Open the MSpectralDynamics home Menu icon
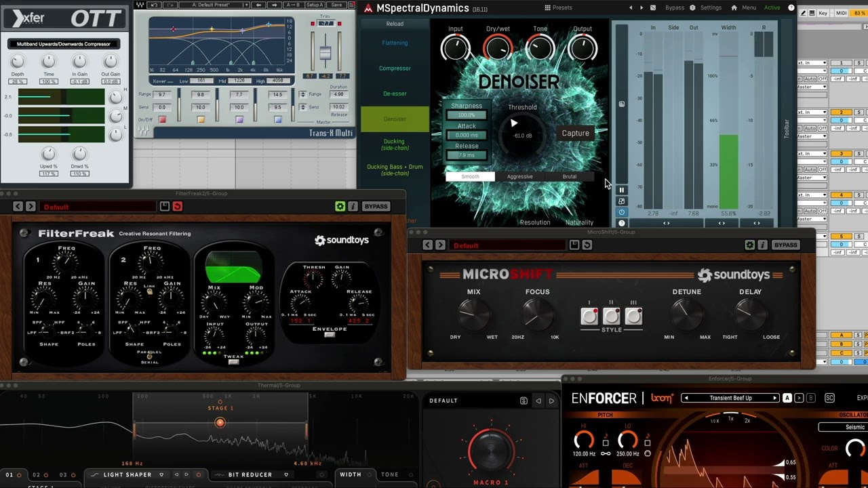Screen dimensions: 868x488 (x=734, y=7)
